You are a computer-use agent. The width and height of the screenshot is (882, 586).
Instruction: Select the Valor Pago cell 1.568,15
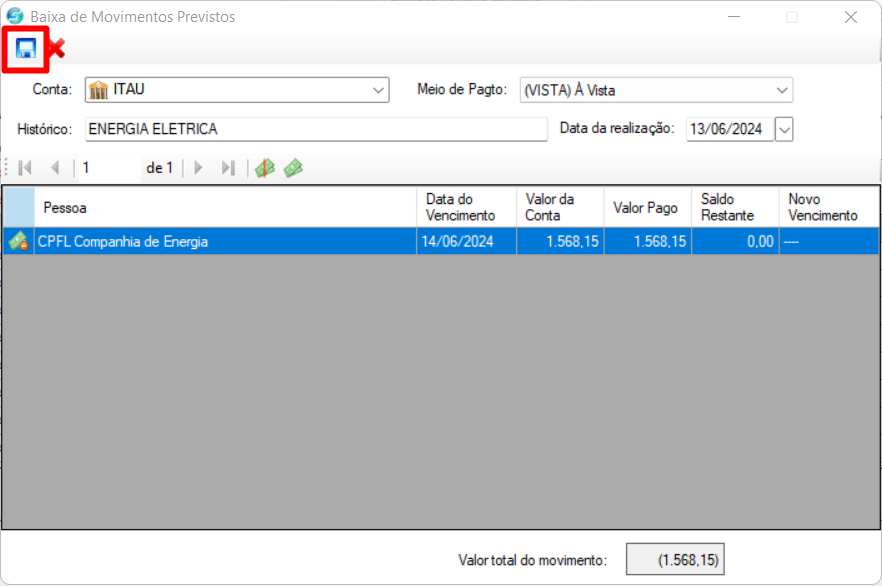point(646,241)
